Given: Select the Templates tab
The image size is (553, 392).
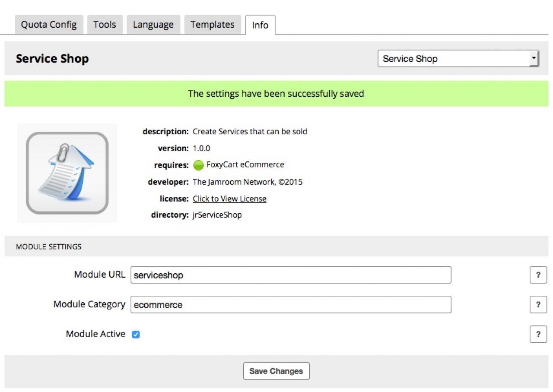Looking at the screenshot, I should 212,25.
